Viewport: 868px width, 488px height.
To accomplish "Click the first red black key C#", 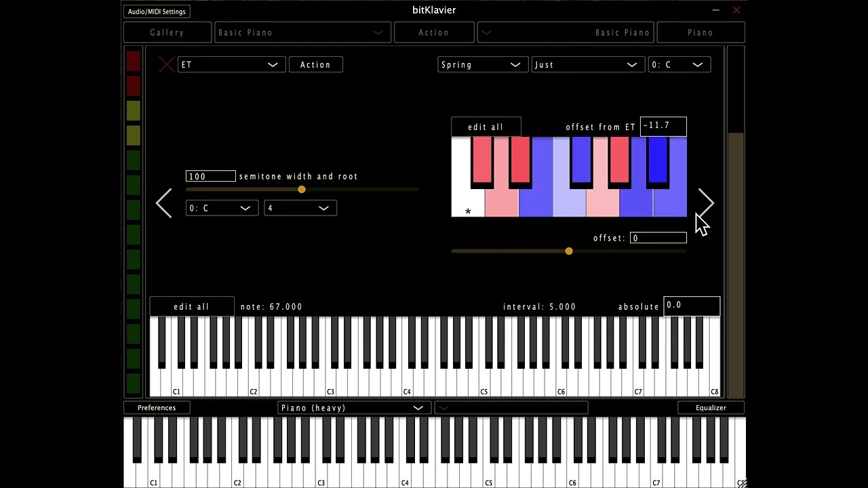I will 482,160.
